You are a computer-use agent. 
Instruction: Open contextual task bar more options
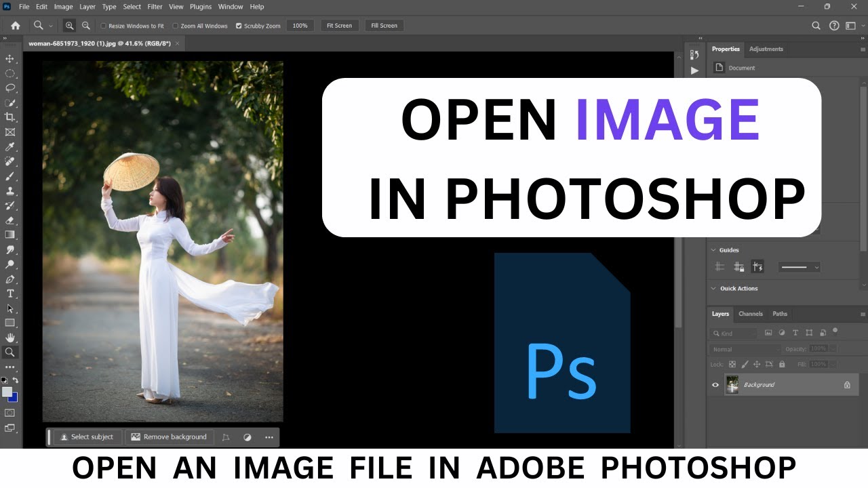click(269, 437)
